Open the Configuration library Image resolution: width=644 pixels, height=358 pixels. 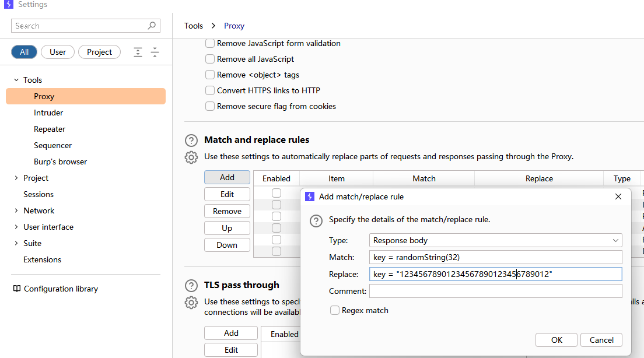(56, 289)
